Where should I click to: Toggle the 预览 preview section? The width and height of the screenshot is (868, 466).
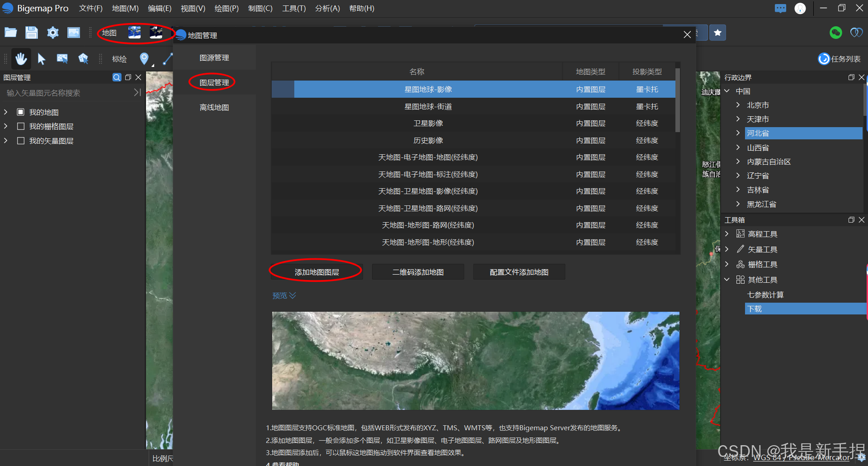pos(284,295)
